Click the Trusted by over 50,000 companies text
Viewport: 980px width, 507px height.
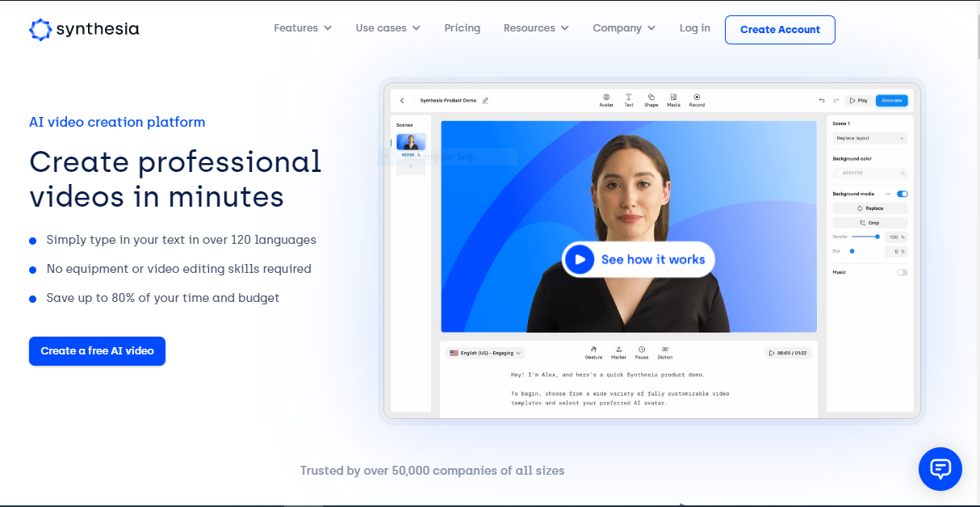(x=432, y=470)
